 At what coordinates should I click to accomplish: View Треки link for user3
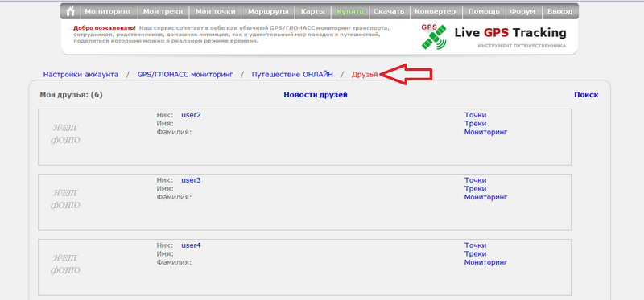pyautogui.click(x=475, y=189)
